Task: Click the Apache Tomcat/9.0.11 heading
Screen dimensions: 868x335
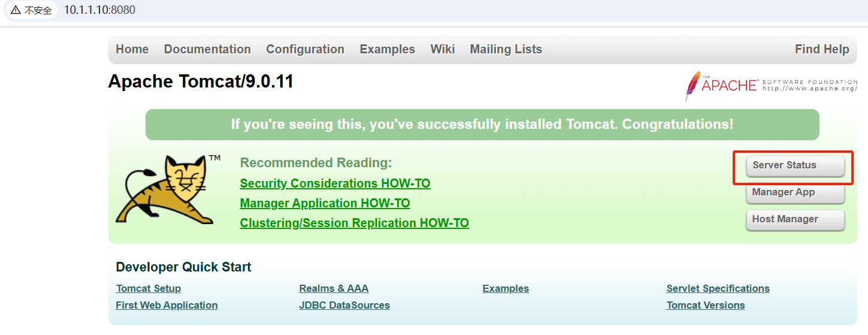Action: coord(201,82)
